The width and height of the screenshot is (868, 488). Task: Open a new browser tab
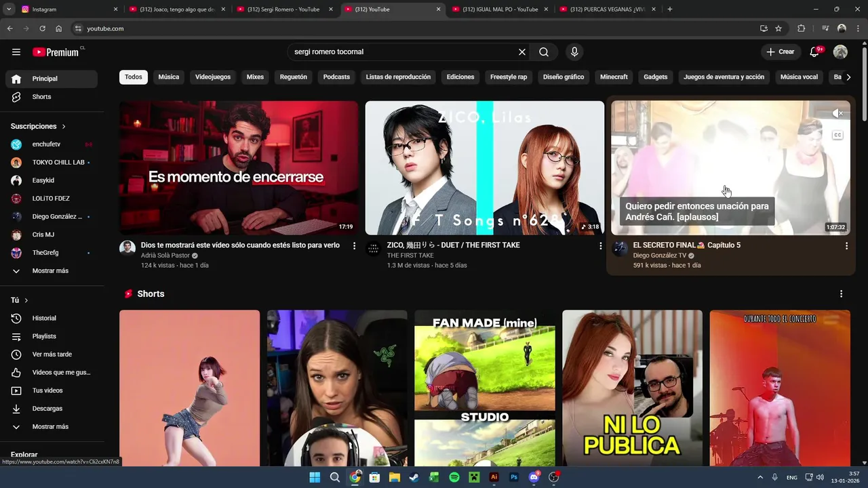pos(670,9)
